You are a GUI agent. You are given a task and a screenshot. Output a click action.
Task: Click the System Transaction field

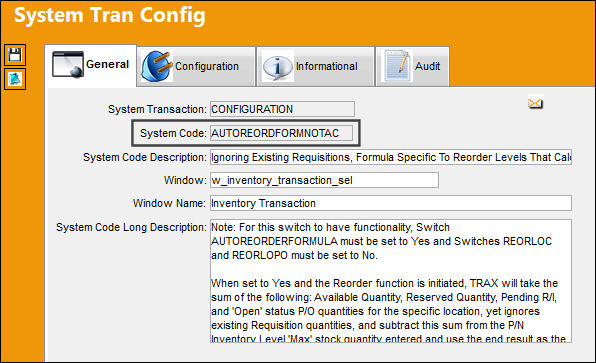282,109
